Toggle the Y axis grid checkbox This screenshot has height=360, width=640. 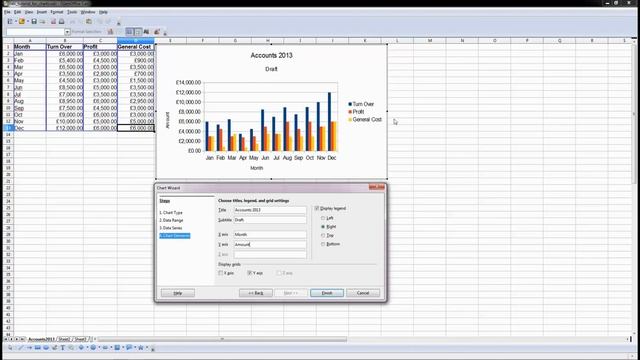250,273
